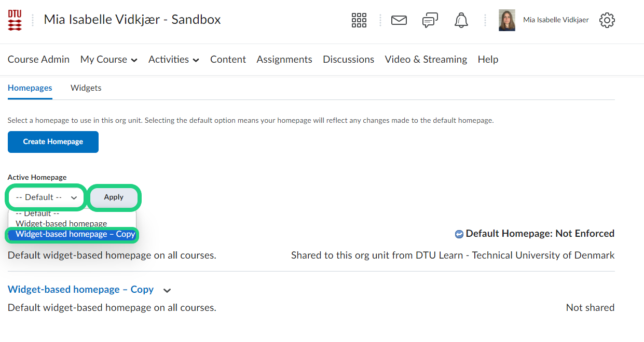
Task: Select the Homepages tab
Action: point(30,88)
